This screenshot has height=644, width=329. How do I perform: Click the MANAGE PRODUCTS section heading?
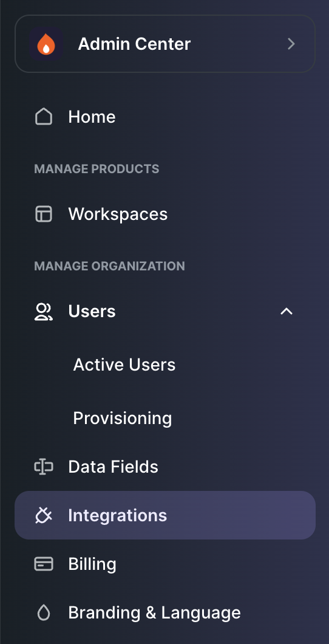pos(97,169)
